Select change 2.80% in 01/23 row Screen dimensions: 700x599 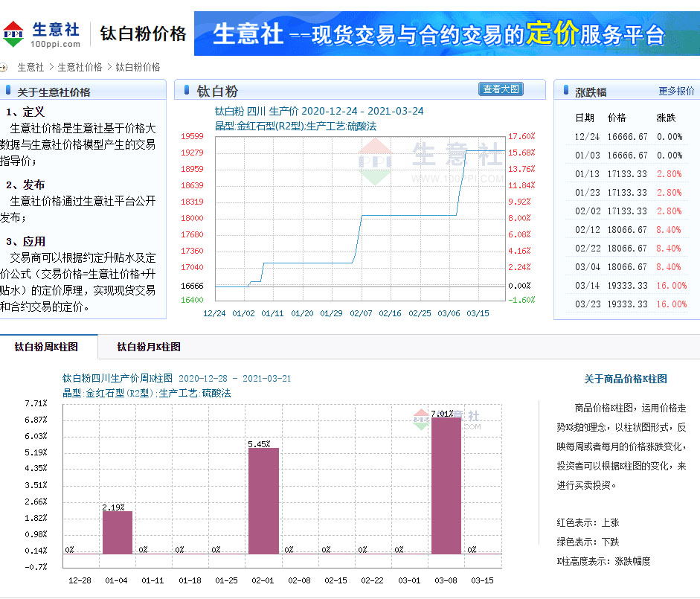(669, 193)
